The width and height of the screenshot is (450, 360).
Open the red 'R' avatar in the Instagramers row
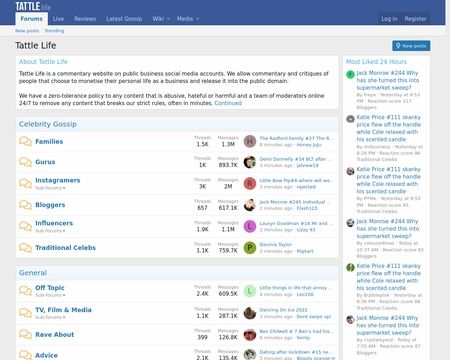point(250,183)
